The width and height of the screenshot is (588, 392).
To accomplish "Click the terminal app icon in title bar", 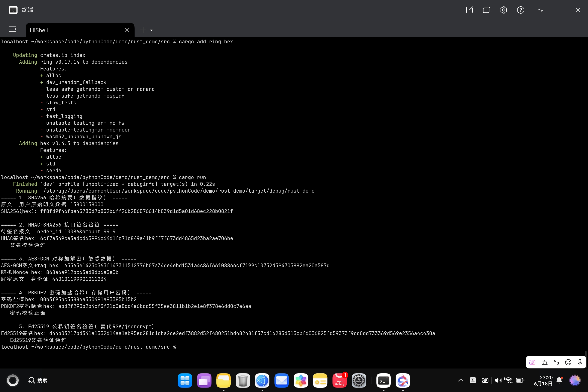I will [x=13, y=10].
